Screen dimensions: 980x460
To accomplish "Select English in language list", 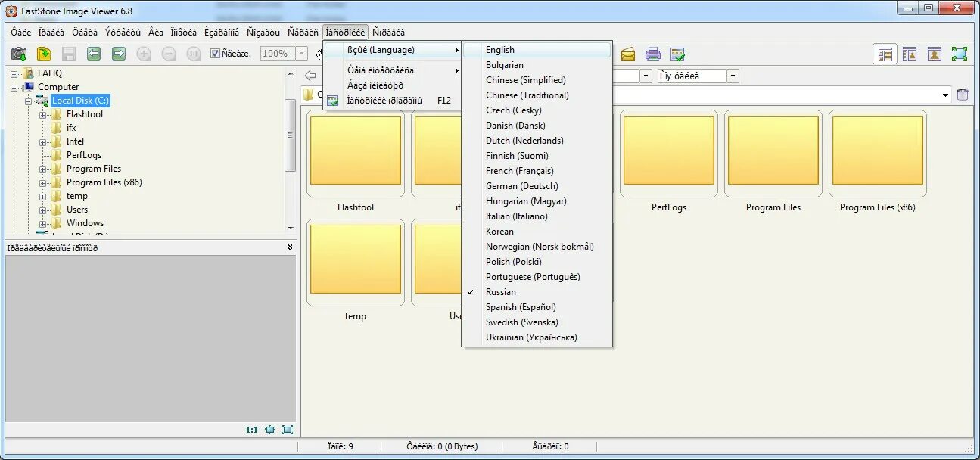I will point(537,50).
